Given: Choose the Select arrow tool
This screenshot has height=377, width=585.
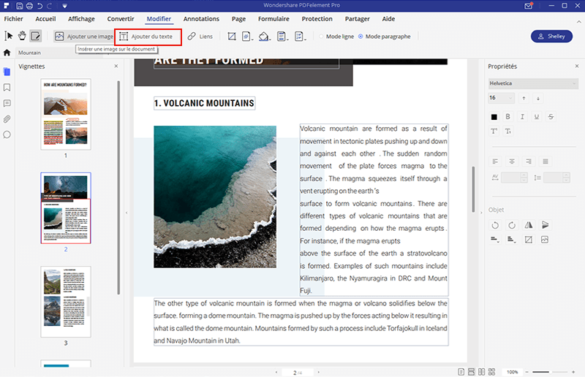Looking at the screenshot, I should click(8, 36).
